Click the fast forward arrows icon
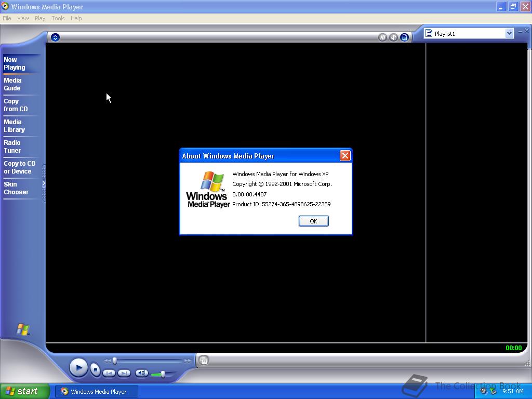This screenshot has width=532, height=399. coord(188,361)
